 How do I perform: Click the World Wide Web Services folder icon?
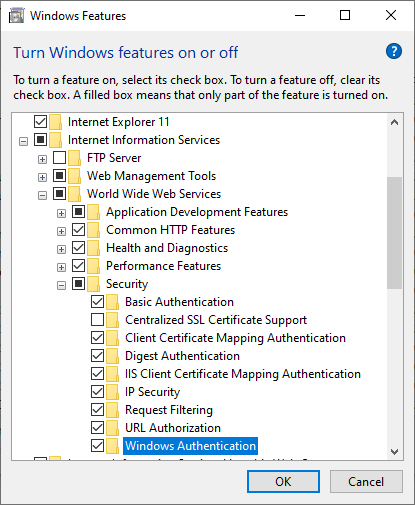coord(74,194)
